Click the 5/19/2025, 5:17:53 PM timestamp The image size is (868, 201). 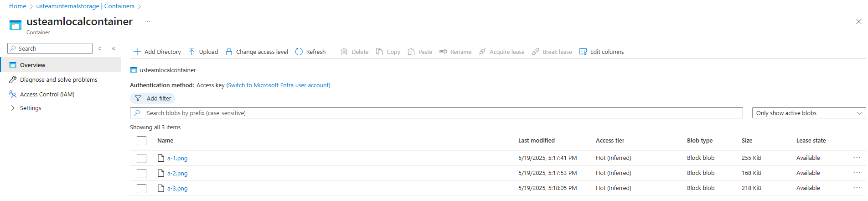[x=548, y=173]
